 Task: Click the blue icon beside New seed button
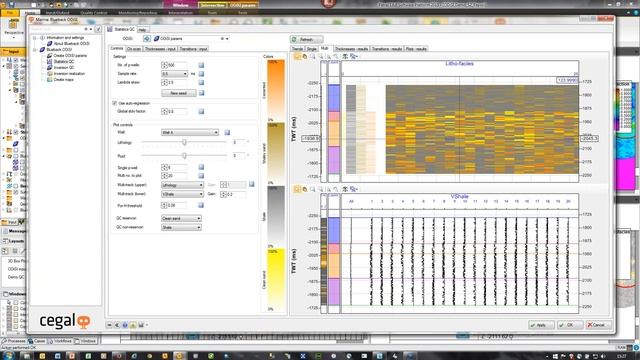coord(201,93)
